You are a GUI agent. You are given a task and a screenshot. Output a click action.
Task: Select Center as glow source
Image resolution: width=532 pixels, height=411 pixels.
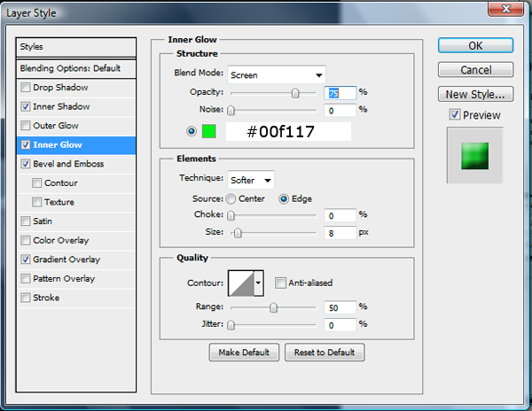tap(231, 199)
